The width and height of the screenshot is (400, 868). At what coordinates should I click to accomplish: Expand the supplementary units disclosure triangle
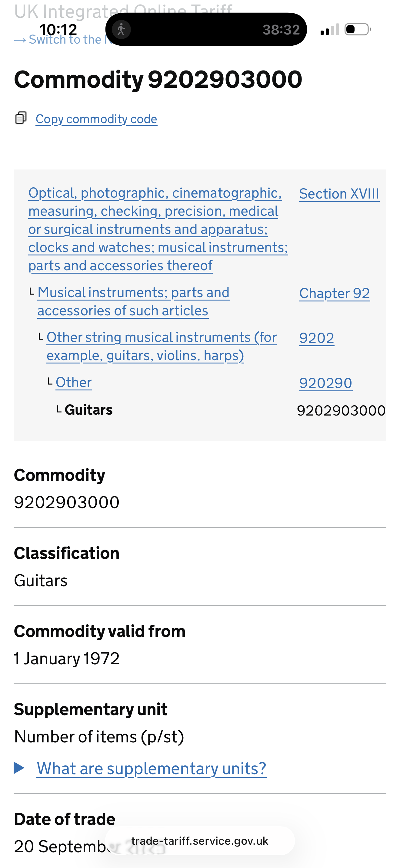click(x=19, y=768)
